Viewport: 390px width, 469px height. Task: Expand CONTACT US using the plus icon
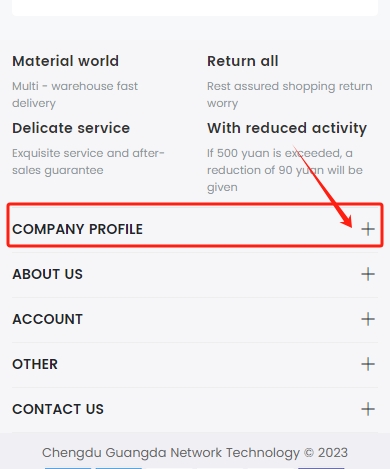(368, 409)
